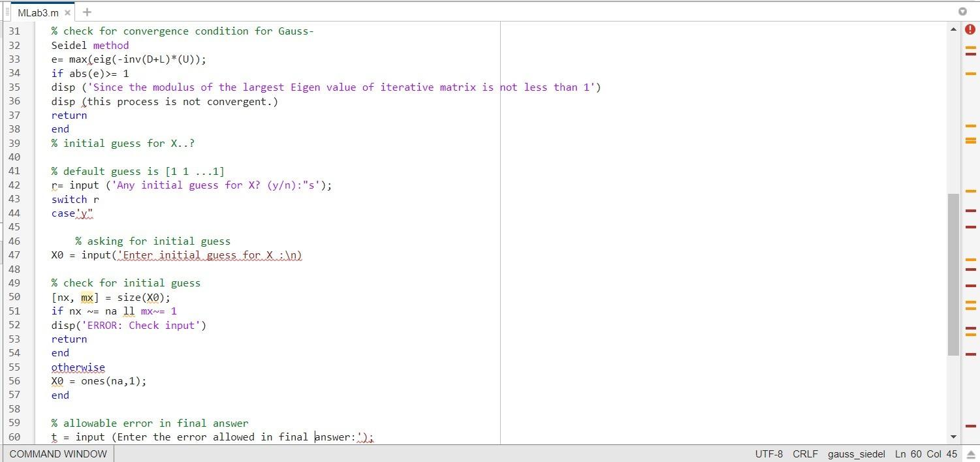Click the CRLF line-ending indicator
Screen dimensions: 980x462
pos(805,454)
